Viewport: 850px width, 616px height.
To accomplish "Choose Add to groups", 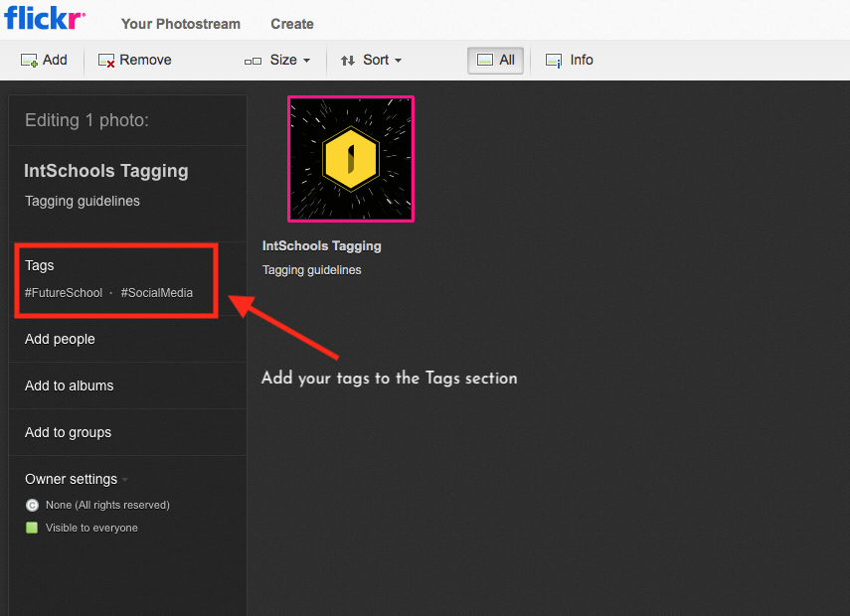I will [68, 432].
